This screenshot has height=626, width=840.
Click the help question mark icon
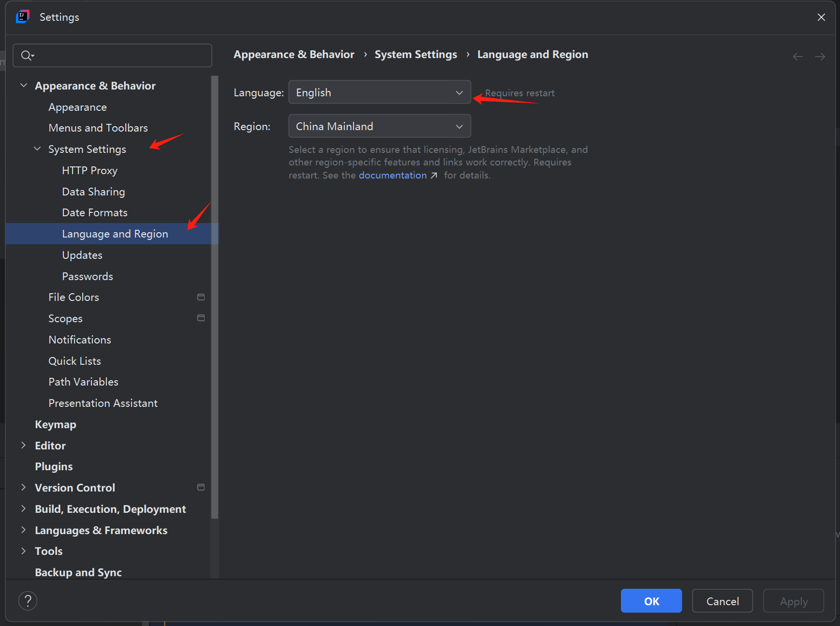pyautogui.click(x=28, y=601)
